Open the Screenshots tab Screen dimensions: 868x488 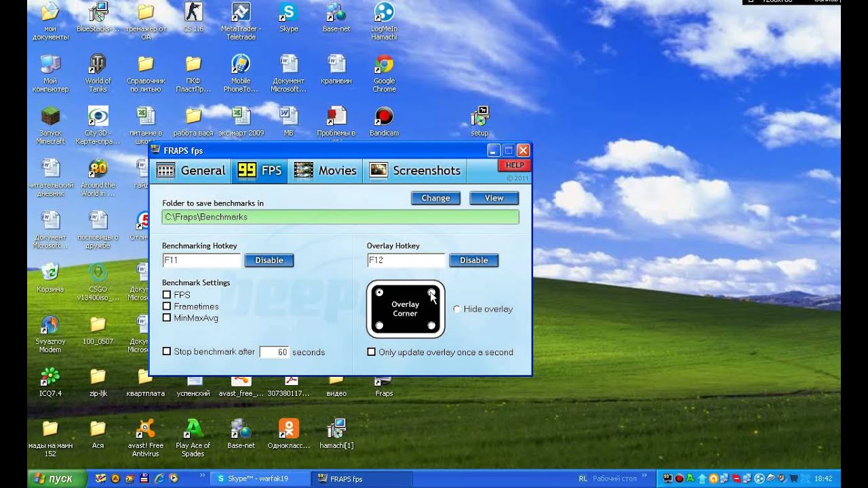pyautogui.click(x=415, y=171)
